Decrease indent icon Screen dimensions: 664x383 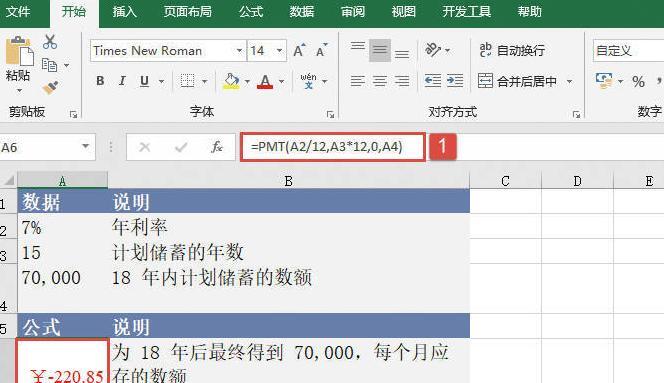tap(433, 80)
